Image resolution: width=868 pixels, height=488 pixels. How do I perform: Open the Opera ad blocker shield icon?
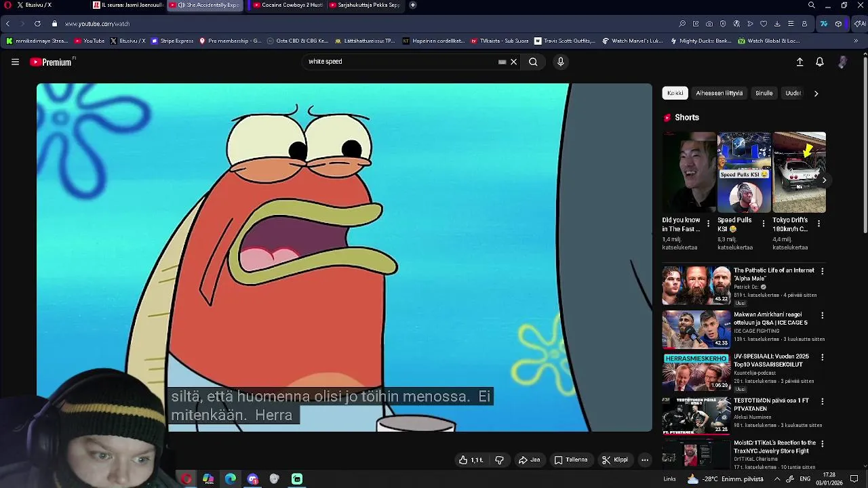723,24
